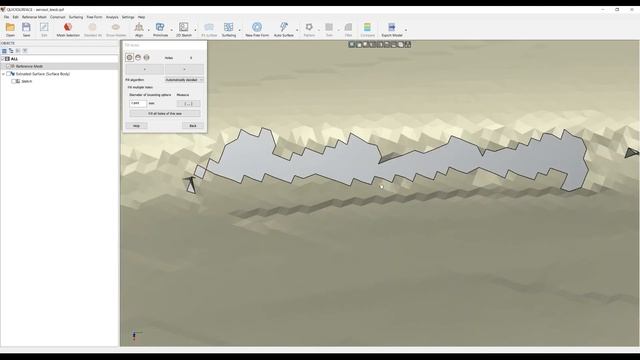Image resolution: width=640 pixels, height=360 pixels.
Task: Click the Fillet tool icon
Action: (348, 28)
